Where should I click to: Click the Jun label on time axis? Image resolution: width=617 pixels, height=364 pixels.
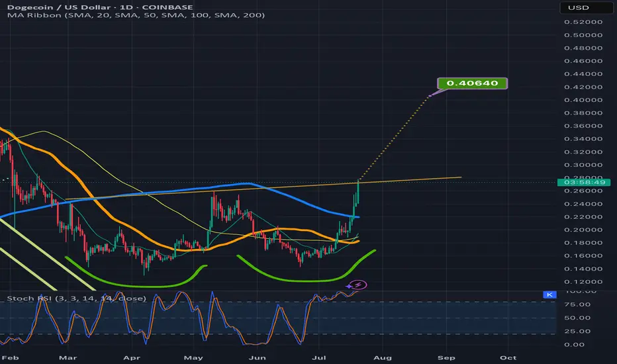pos(258,357)
